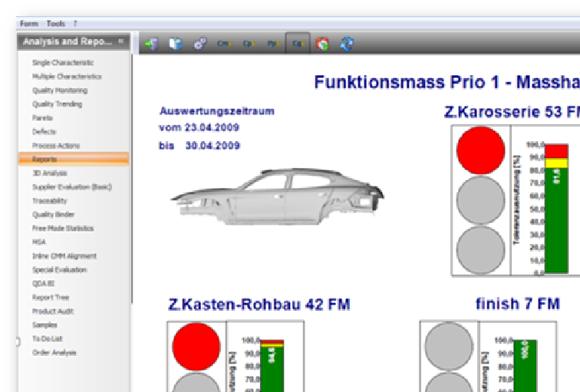Click the 'vom 23.04.2009' date text
Image resolution: width=580 pixels, height=392 pixels.
(x=199, y=128)
